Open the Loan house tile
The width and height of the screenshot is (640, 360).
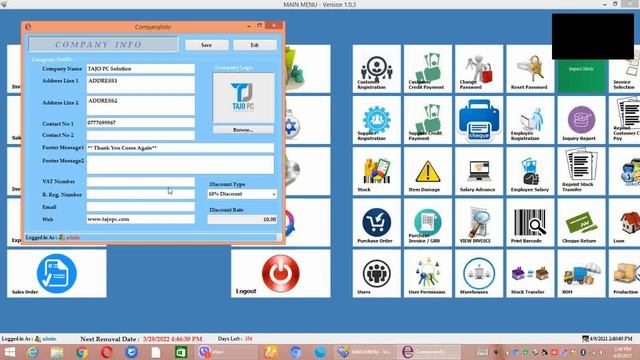click(x=624, y=222)
